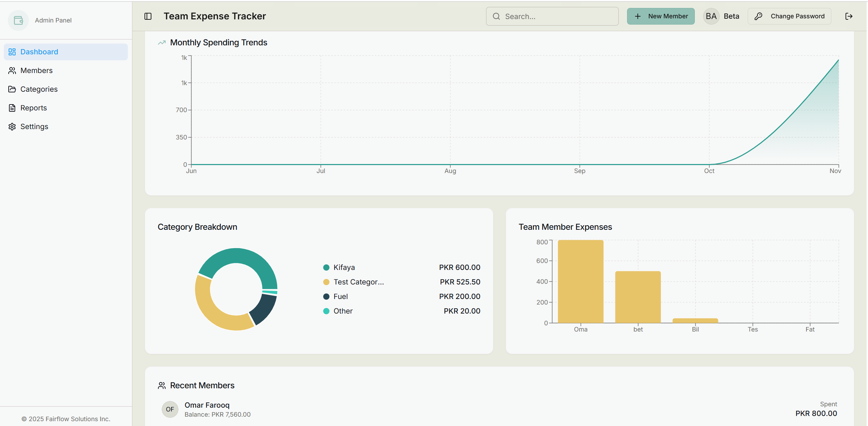The height and width of the screenshot is (426, 868).
Task: Click the key icon on Change Password
Action: point(758,16)
